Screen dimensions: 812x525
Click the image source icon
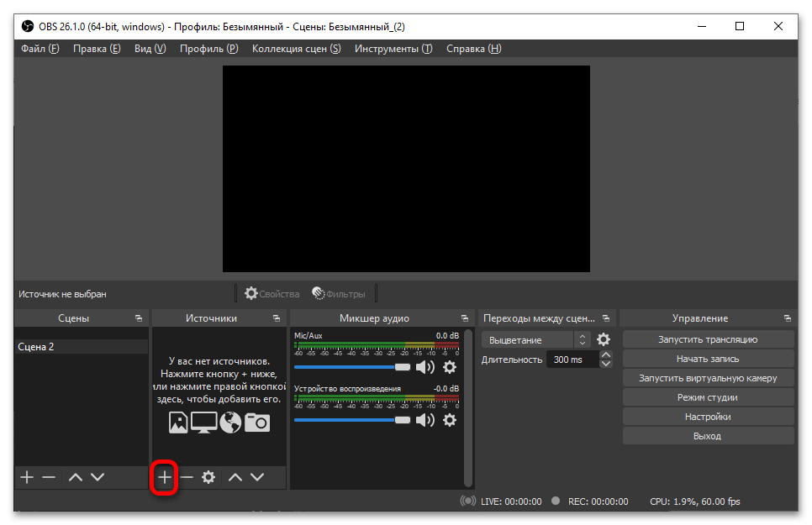tap(178, 423)
